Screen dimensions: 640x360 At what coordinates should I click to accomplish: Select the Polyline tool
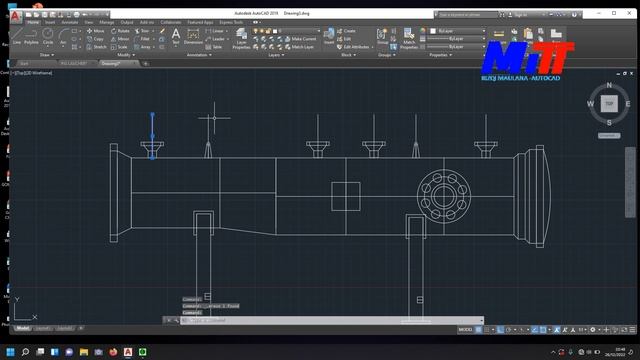point(31,36)
